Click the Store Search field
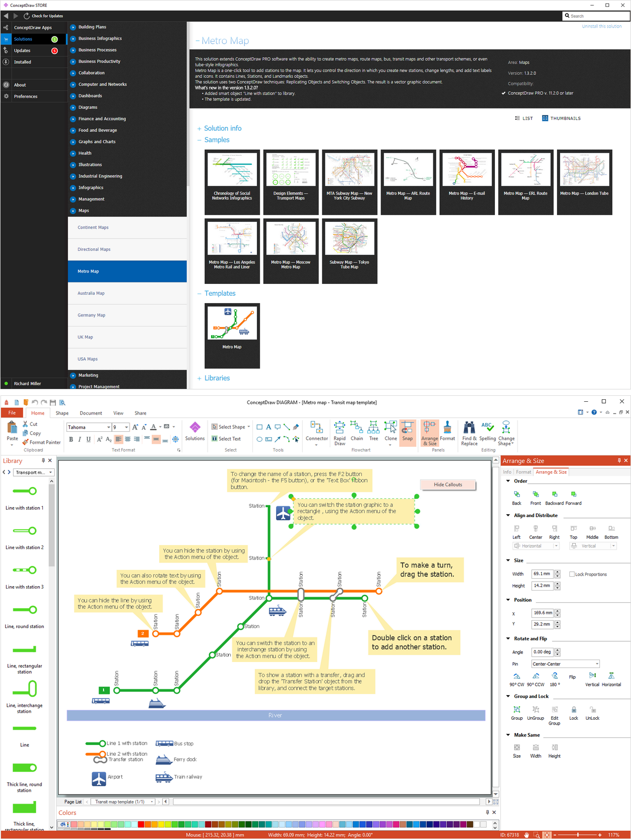The image size is (631, 840). [596, 16]
